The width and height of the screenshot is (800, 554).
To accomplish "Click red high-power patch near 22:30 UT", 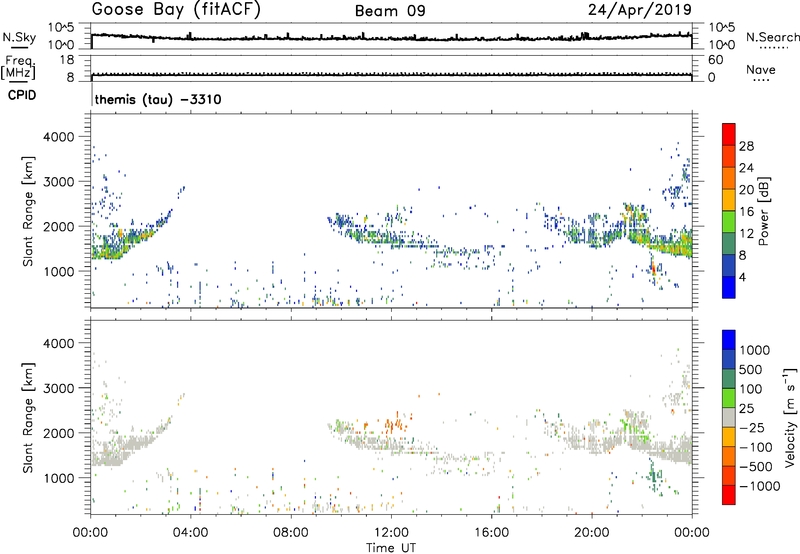I will [x=653, y=267].
